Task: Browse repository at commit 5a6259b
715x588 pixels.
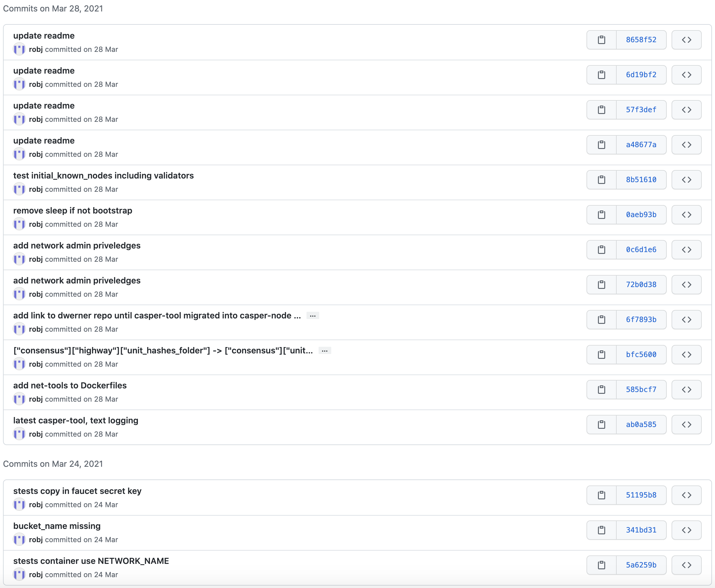Action: (x=686, y=565)
